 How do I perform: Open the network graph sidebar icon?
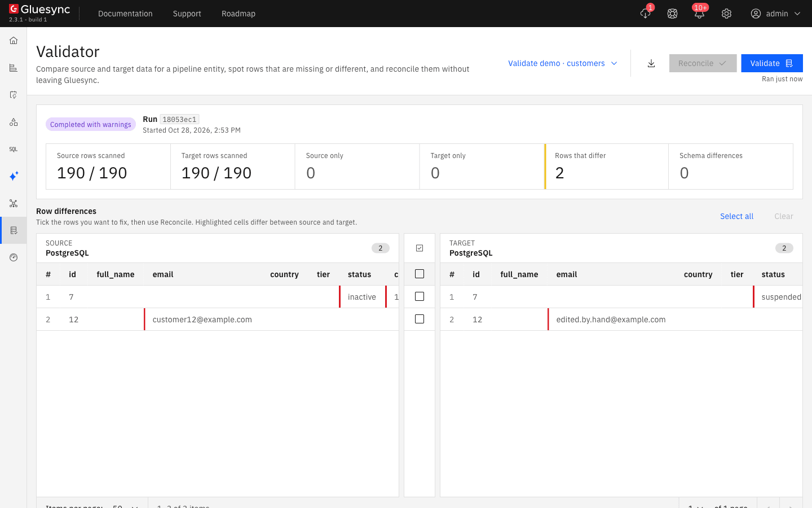pyautogui.click(x=14, y=203)
